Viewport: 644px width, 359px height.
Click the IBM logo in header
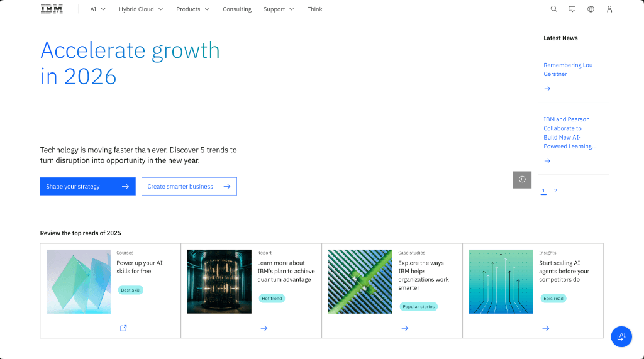[x=52, y=9]
